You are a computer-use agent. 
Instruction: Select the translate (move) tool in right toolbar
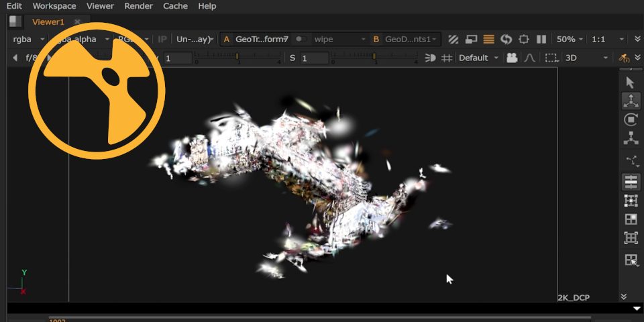[x=631, y=101]
